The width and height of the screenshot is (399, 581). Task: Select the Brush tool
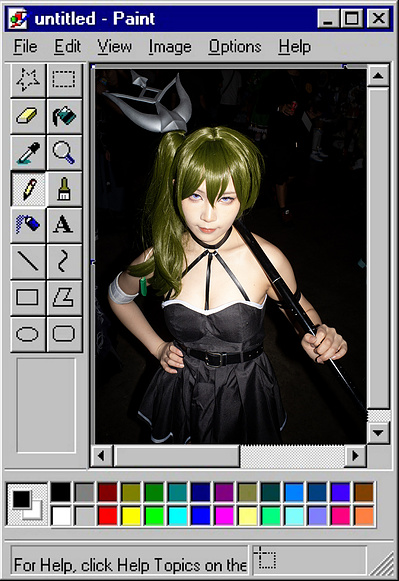pyautogui.click(x=64, y=189)
